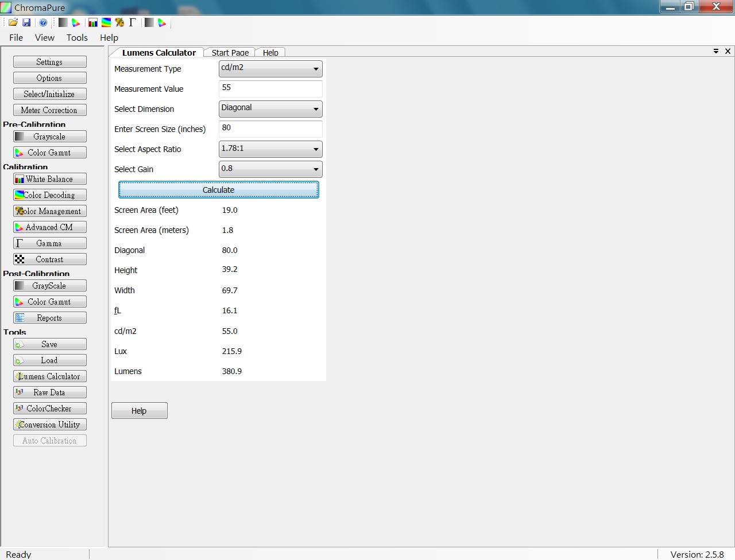Expand the Select Aspect Ratio dropdown
735x560 pixels.
pyautogui.click(x=270, y=149)
